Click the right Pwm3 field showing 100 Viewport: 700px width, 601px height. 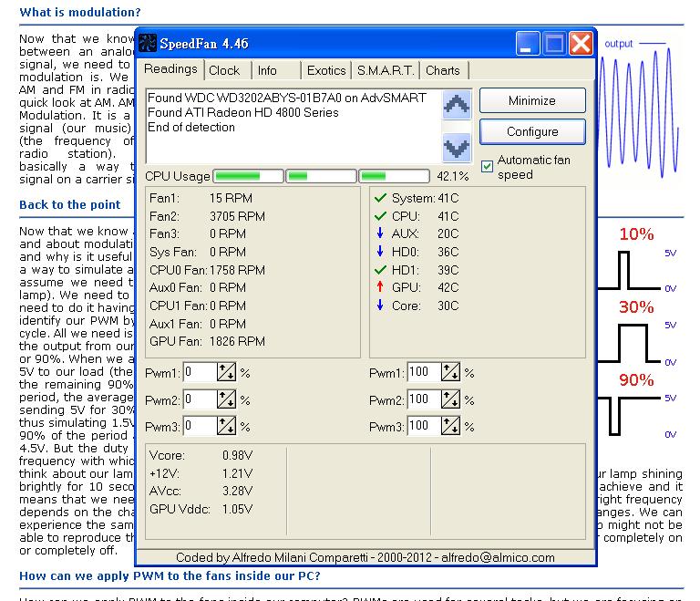pyautogui.click(x=424, y=426)
